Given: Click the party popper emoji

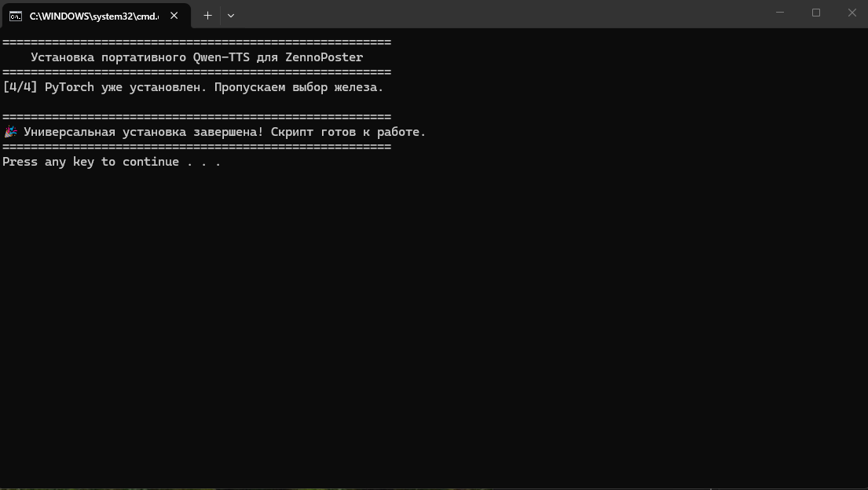Looking at the screenshot, I should (x=10, y=132).
